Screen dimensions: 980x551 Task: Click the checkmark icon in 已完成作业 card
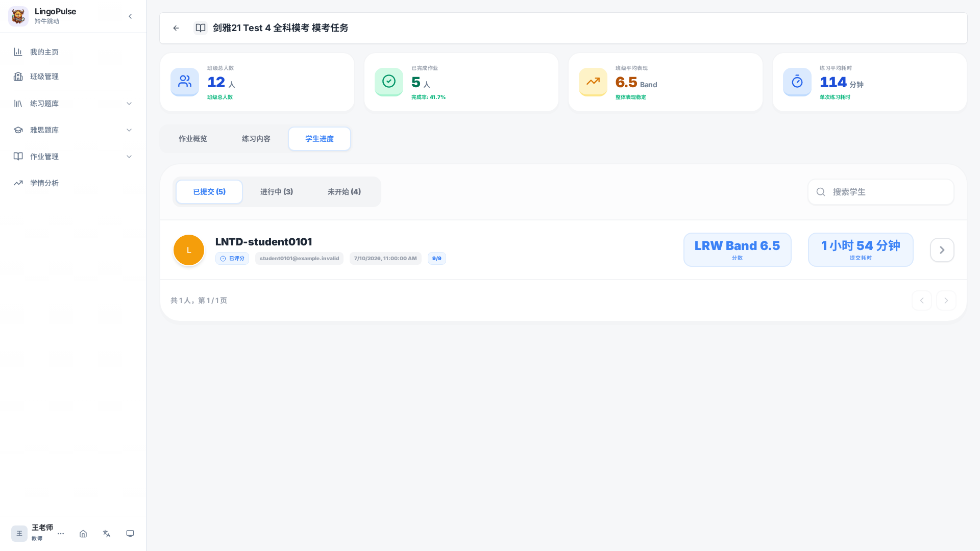point(389,82)
